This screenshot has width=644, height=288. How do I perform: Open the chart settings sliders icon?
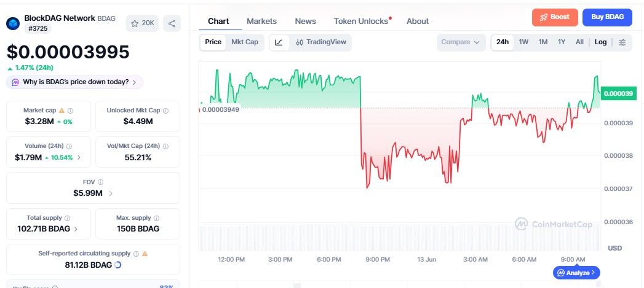click(x=622, y=42)
